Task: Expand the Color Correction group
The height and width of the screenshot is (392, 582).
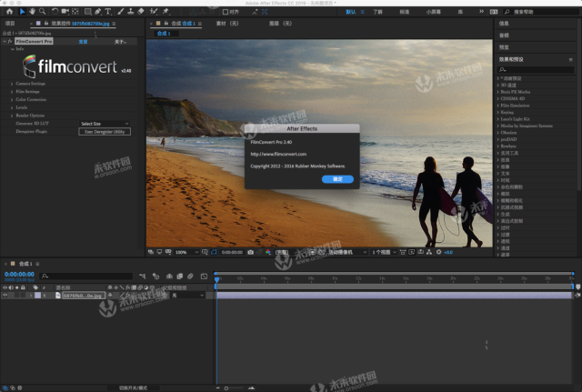Action: (12, 100)
